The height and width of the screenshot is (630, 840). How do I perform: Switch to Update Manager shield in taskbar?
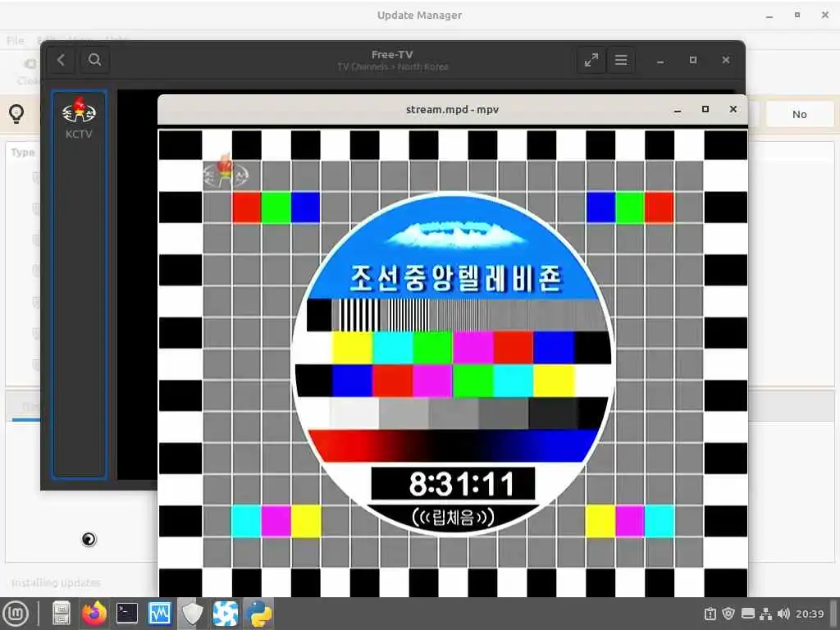192,614
